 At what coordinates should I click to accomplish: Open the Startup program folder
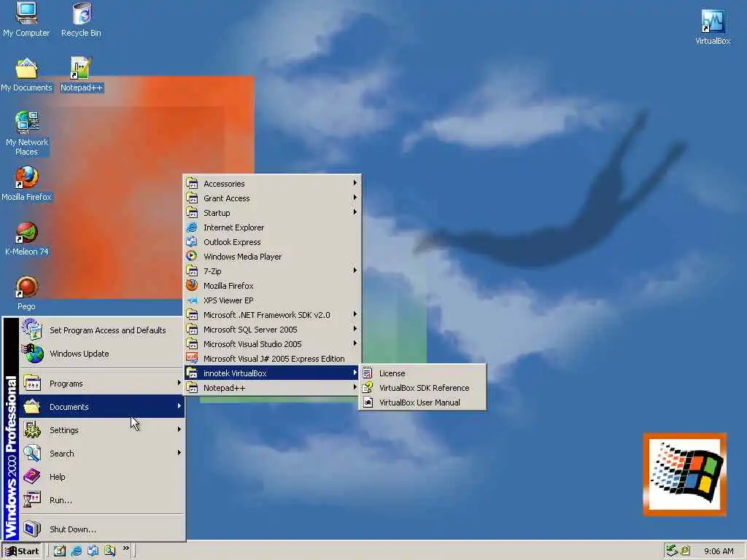[x=272, y=213]
